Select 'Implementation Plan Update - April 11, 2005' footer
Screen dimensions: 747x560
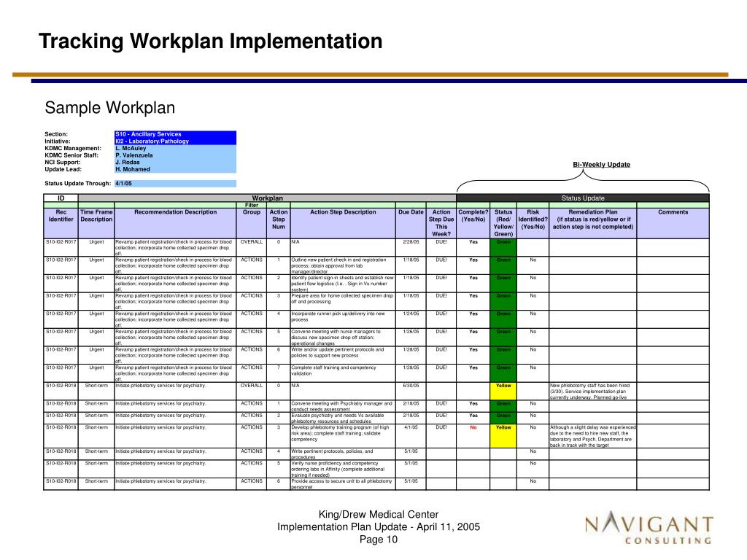click(x=379, y=527)
